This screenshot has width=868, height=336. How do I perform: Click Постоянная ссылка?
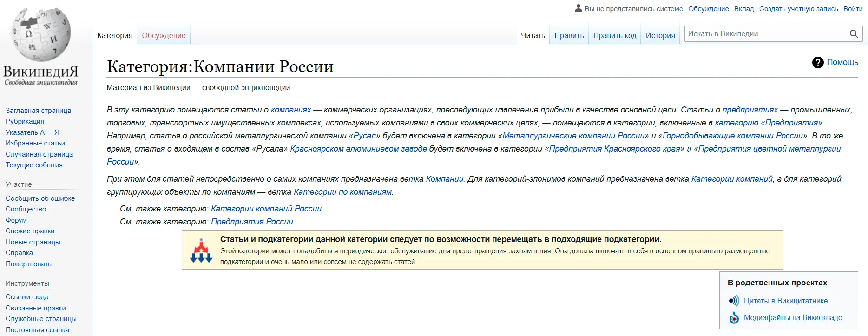click(x=37, y=330)
